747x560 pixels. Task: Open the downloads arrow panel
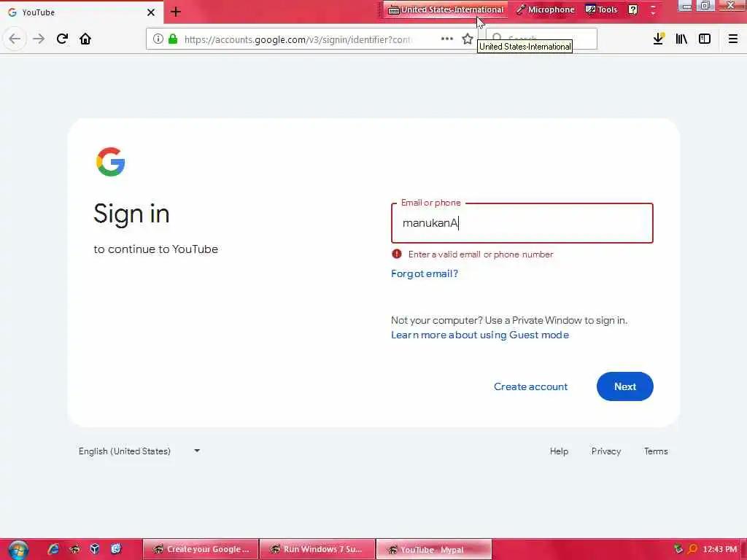pyautogui.click(x=659, y=39)
